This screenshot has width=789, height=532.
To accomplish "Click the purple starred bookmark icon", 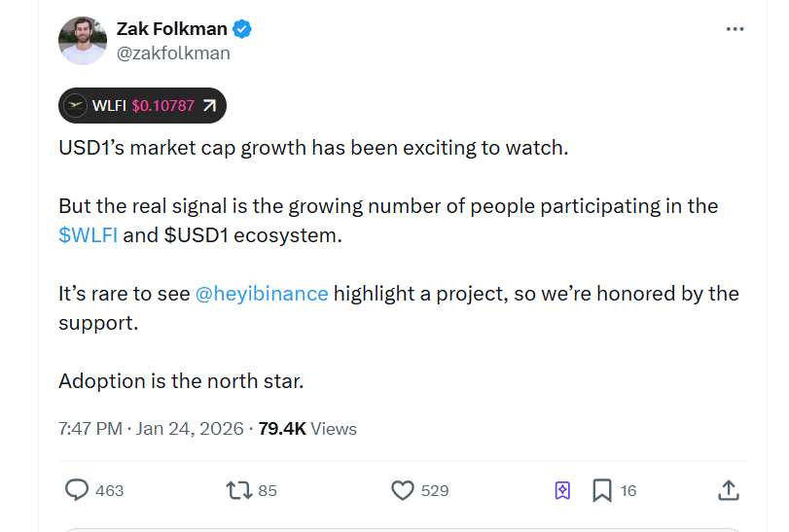I will tap(562, 490).
